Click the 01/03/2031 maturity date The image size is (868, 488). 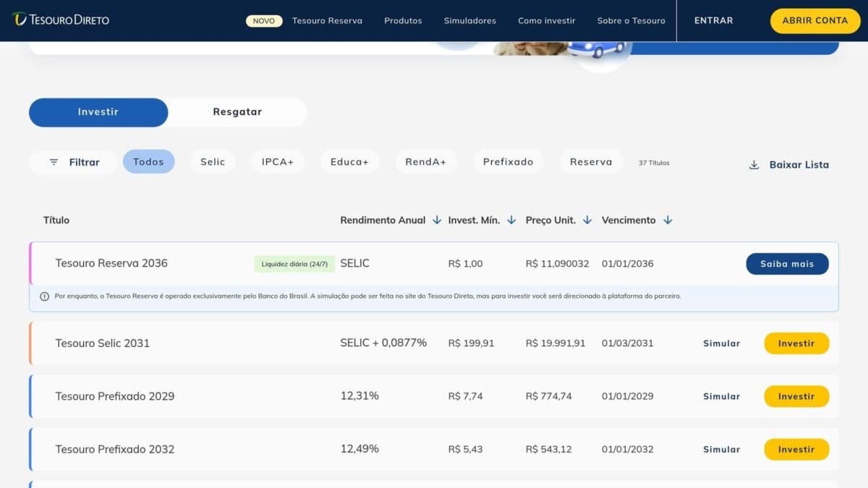click(x=628, y=343)
